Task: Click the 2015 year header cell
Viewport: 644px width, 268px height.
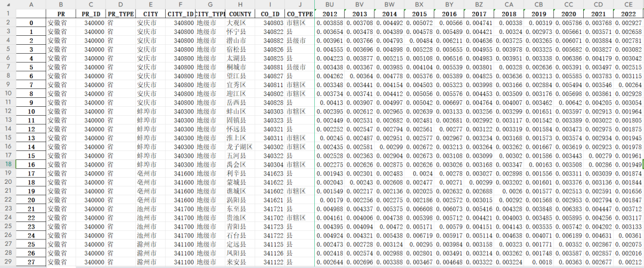Action: (x=419, y=14)
